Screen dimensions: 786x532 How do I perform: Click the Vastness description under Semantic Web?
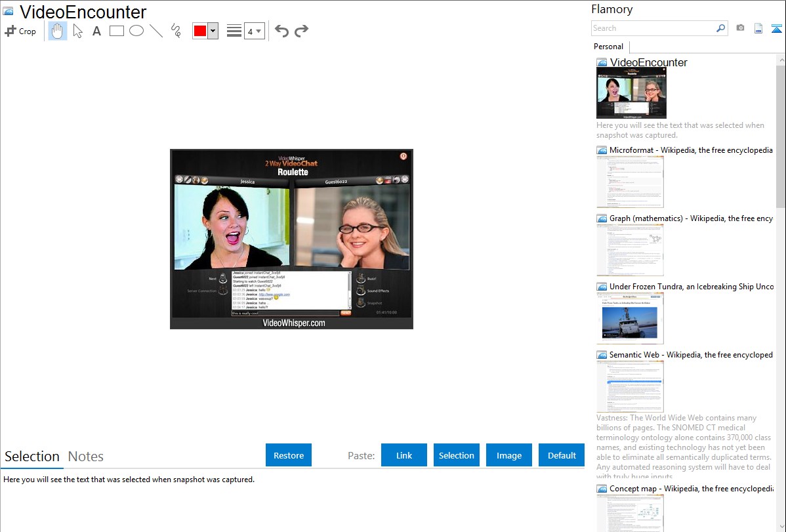(x=684, y=447)
